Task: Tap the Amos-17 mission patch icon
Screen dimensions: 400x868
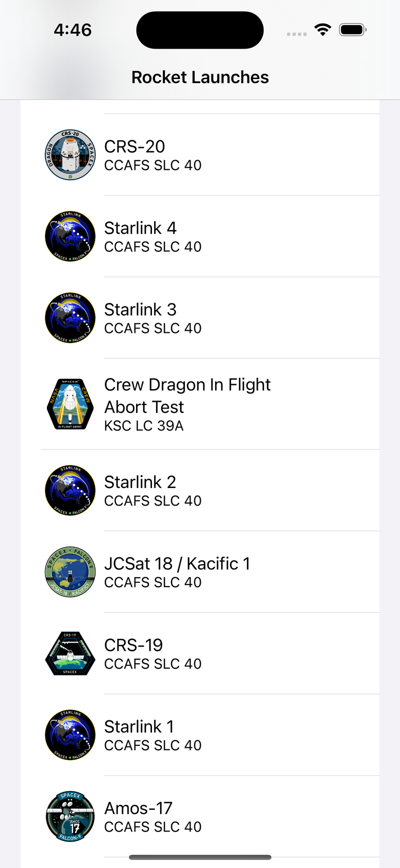Action: 70,816
